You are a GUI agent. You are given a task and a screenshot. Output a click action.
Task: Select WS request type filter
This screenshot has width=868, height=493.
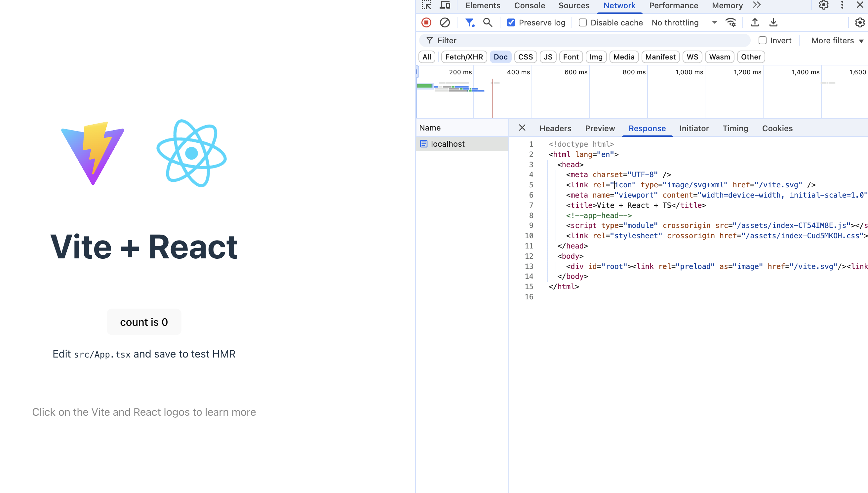tap(692, 57)
